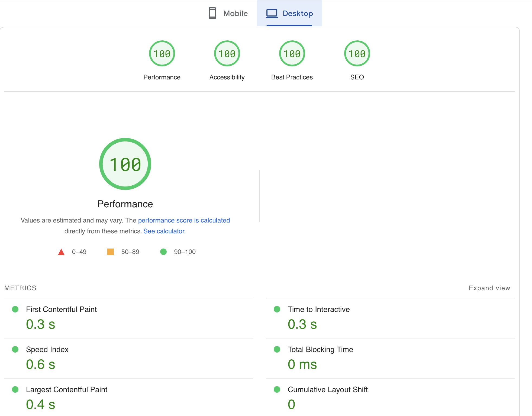
Task: Expand the First Contentful Paint metric
Action: 129,318
